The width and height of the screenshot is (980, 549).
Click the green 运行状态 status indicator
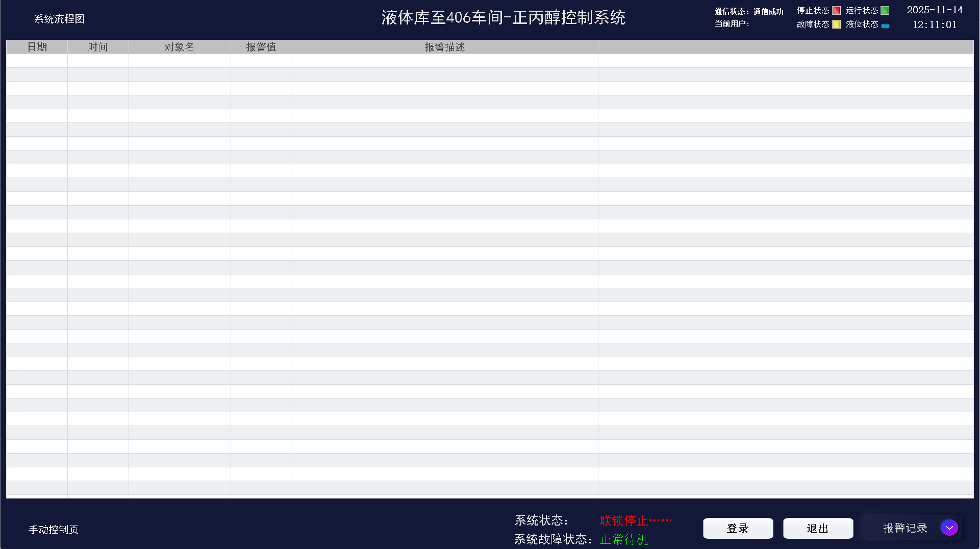coord(886,10)
